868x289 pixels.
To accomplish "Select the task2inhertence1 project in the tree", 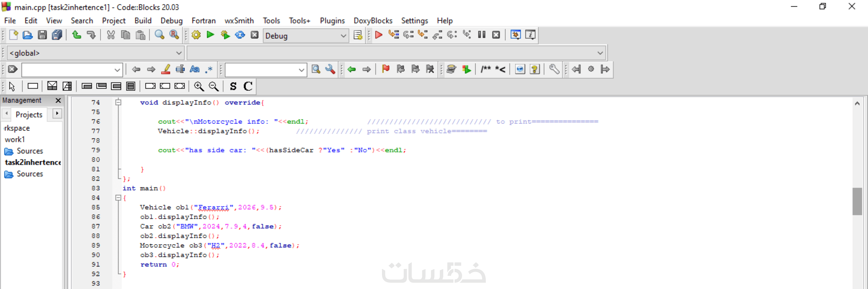I will (x=33, y=162).
